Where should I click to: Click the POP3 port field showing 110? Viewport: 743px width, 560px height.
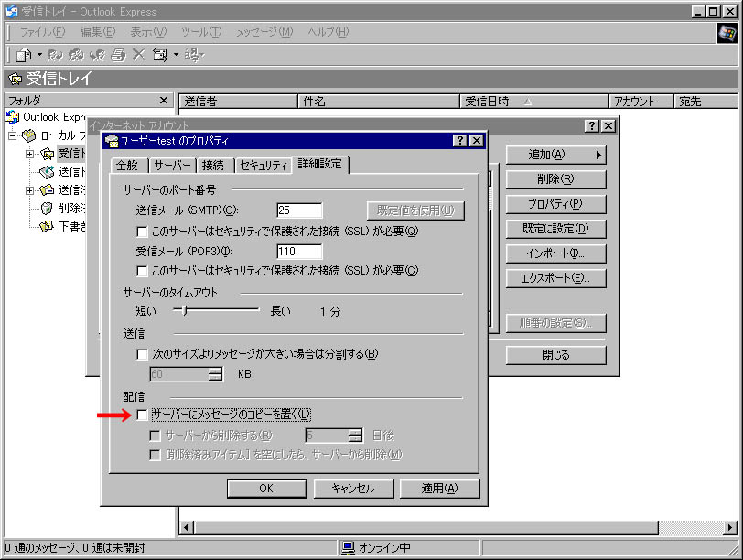pos(299,252)
